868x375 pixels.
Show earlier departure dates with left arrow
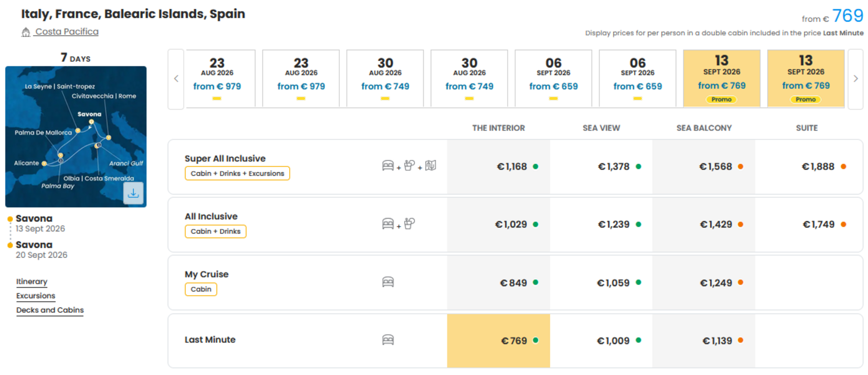pos(176,79)
